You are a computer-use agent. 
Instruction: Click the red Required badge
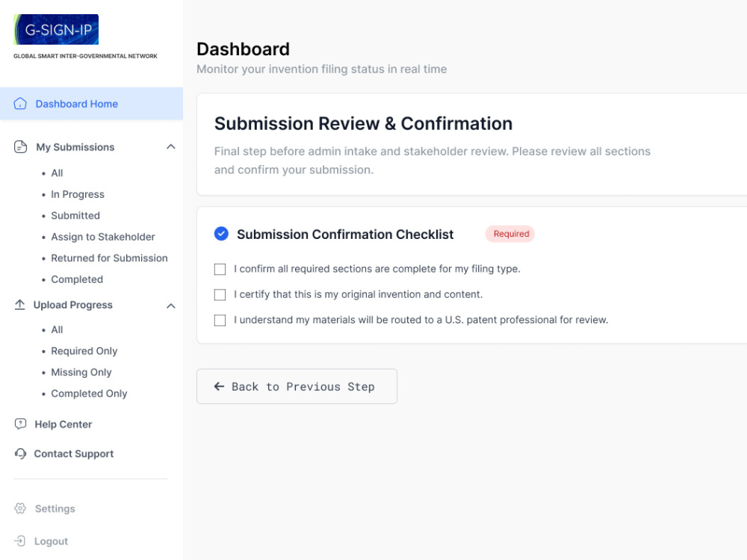(x=511, y=234)
